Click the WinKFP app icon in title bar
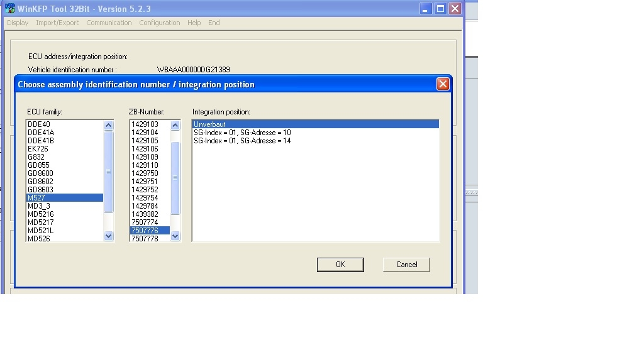Screen dimensions: 644x362 (x=10, y=8)
